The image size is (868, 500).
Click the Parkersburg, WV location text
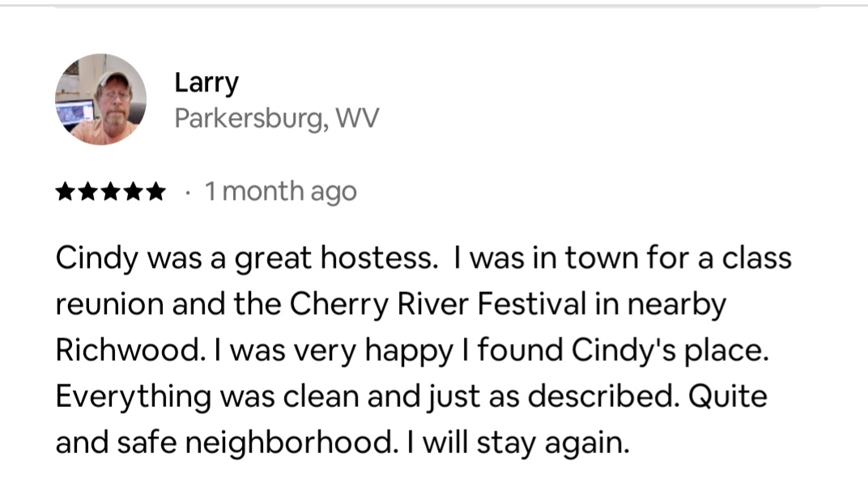click(276, 119)
